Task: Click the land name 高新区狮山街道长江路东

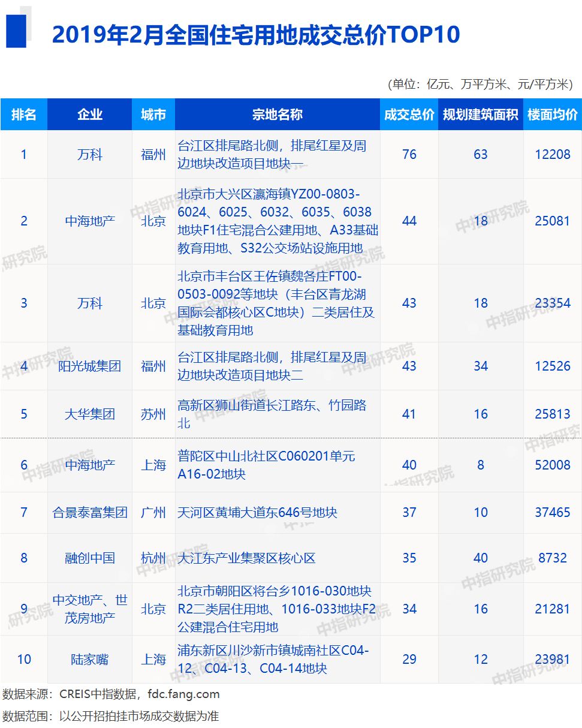Action: [x=272, y=414]
